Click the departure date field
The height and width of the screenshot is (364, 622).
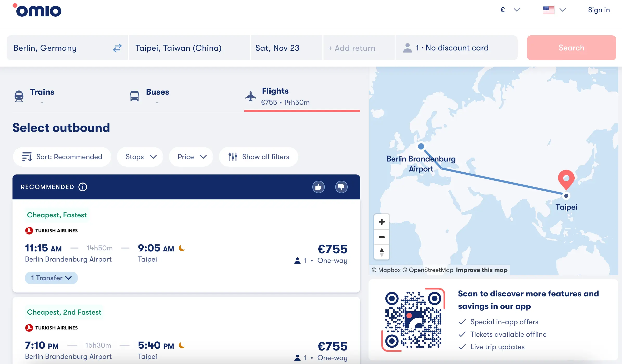coord(287,48)
